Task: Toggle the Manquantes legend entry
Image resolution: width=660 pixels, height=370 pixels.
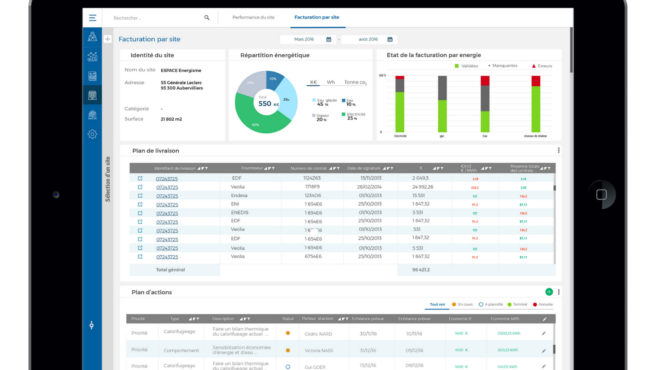Action: [x=502, y=66]
